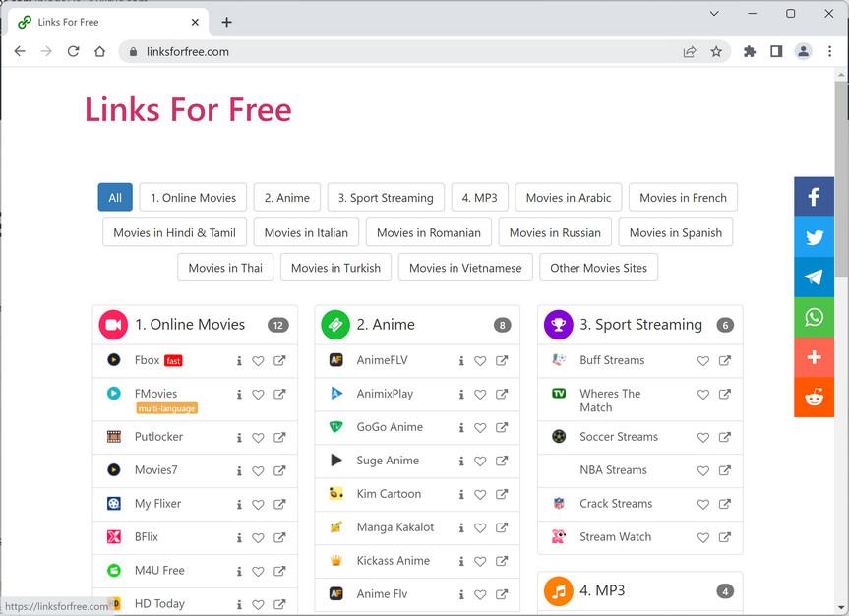The image size is (849, 616).
Task: Open a new browser tab
Action: pos(227,22)
